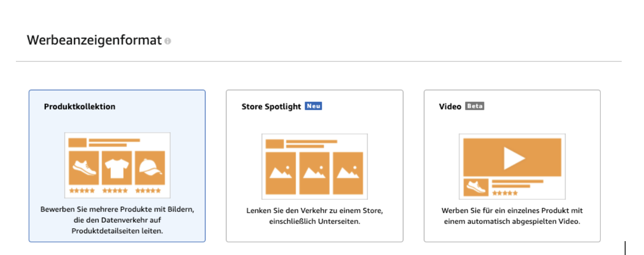Click the Neu badge beside Store Spotlight
Screen dimensions: 644x255
pos(313,106)
